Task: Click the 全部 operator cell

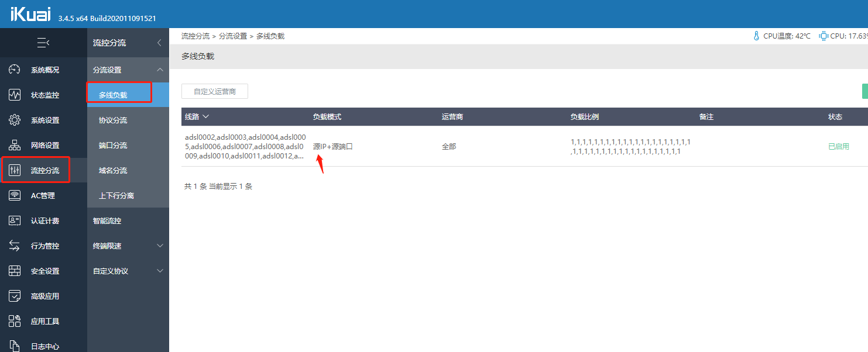Action: tap(449, 147)
